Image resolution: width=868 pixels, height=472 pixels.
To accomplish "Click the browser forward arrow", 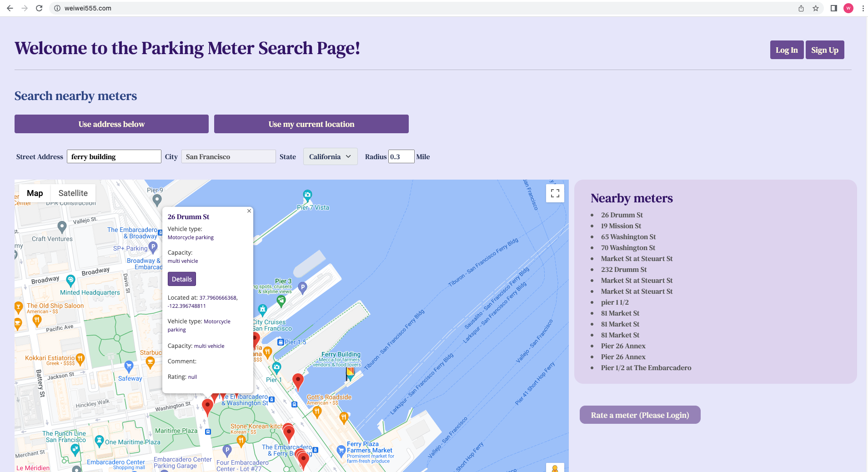I will (x=25, y=8).
